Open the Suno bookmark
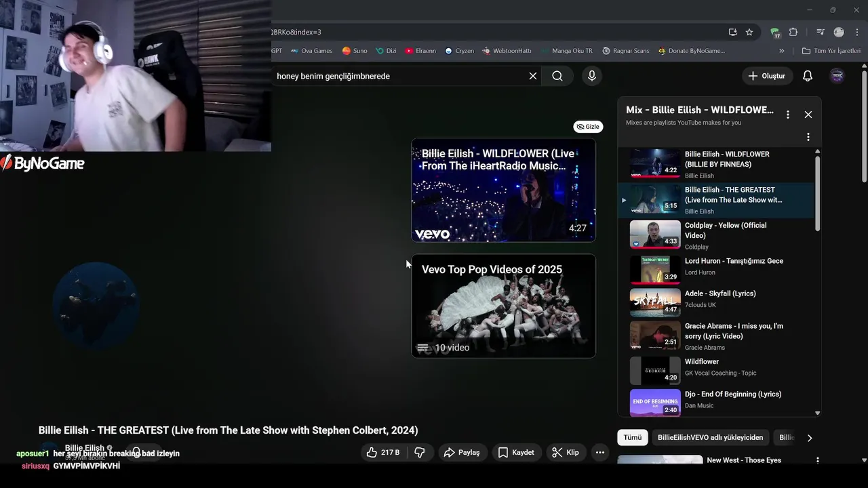Screen dimensions: 868x488 coord(355,51)
